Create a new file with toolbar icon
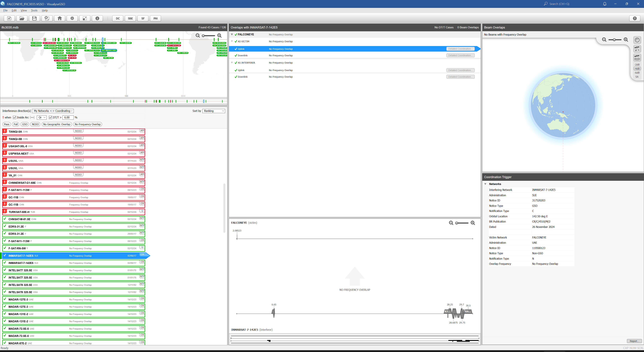Screen dimensions: 644x352 click(x=9, y=18)
